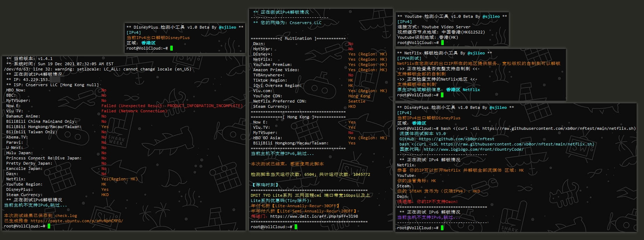The width and height of the screenshot is (644, 240).
Task: Click the YouTube Premium: row
Action: (320, 65)
